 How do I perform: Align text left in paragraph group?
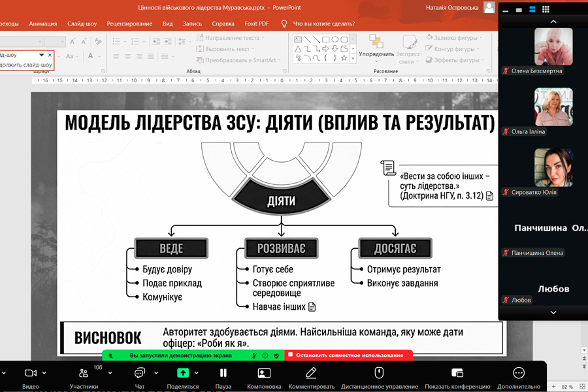(116, 56)
